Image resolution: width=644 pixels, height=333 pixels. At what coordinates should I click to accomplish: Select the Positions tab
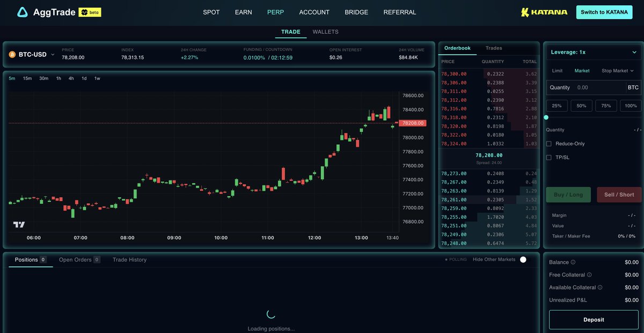point(31,260)
